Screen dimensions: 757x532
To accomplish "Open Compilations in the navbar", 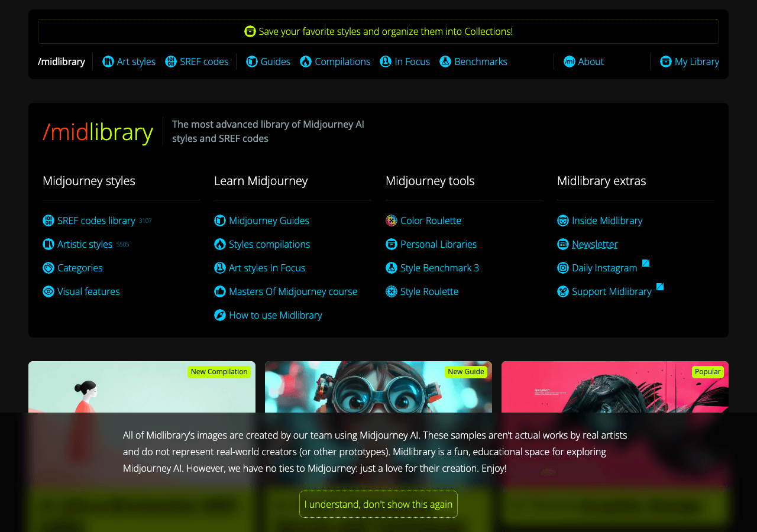I will [x=335, y=61].
